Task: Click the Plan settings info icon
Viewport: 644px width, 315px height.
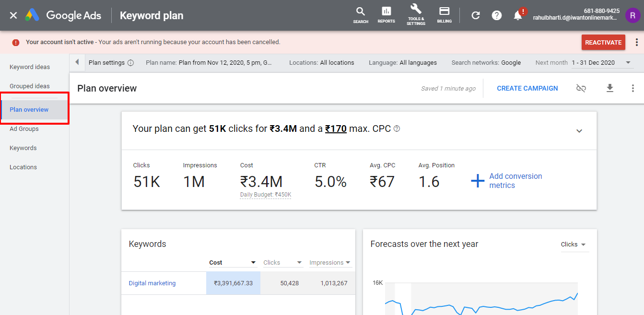Action: click(130, 63)
